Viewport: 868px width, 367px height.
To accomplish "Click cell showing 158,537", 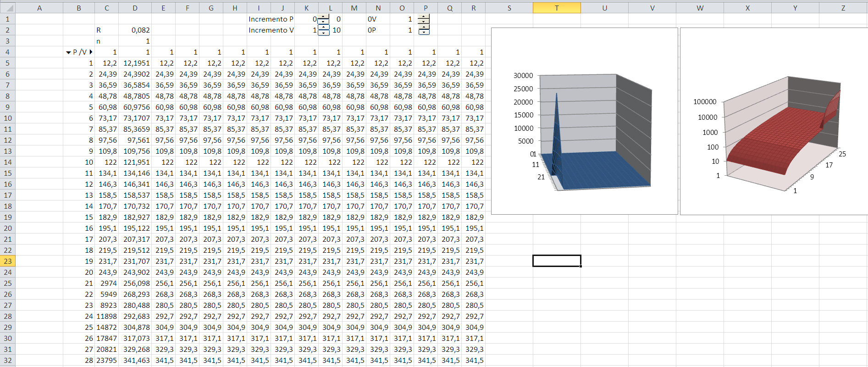I will click(x=135, y=195).
